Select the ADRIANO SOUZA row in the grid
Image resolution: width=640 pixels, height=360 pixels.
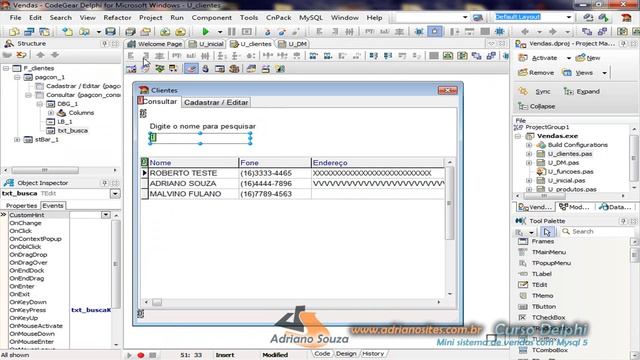coord(293,184)
